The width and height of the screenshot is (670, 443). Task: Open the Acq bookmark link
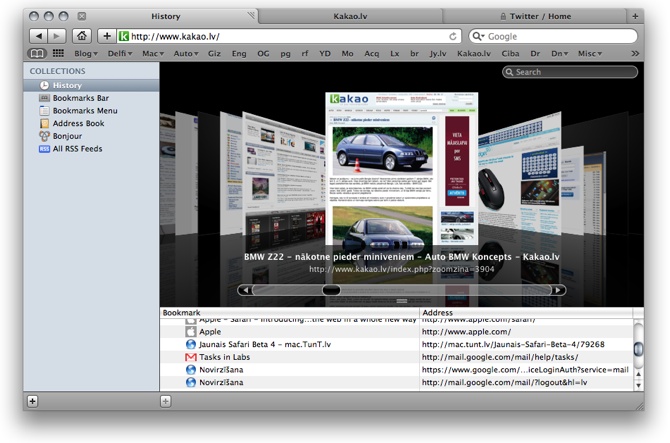[x=371, y=53]
